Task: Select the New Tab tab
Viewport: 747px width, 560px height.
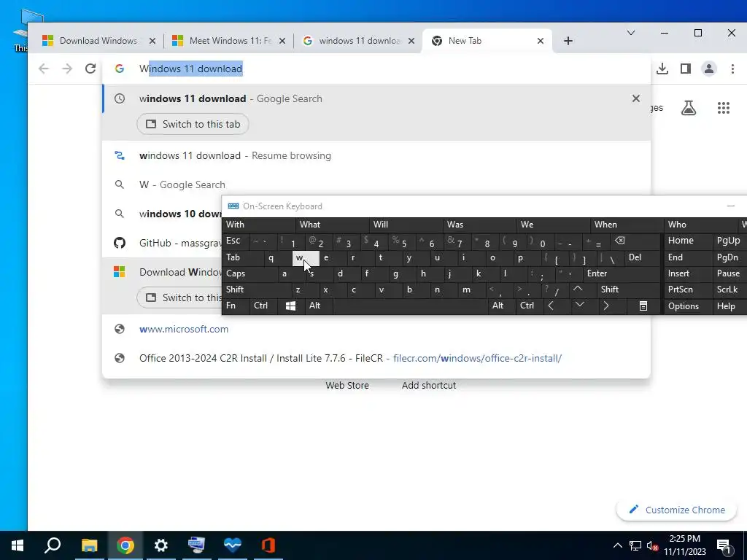Action: point(486,41)
